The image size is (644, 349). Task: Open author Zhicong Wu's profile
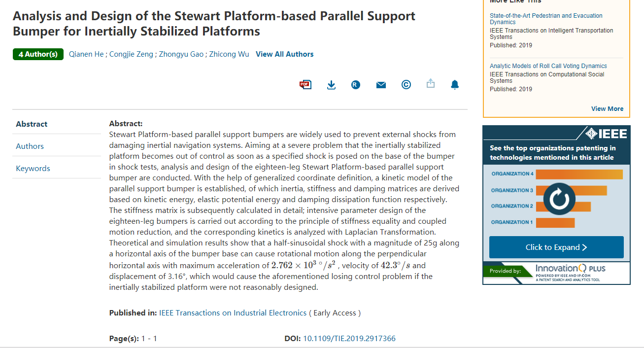[x=229, y=54]
